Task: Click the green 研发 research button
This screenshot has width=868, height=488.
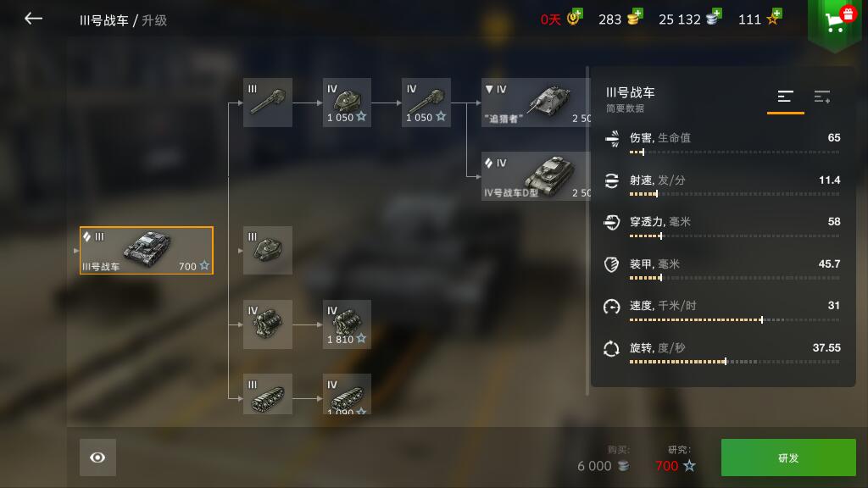Action: 788,457
